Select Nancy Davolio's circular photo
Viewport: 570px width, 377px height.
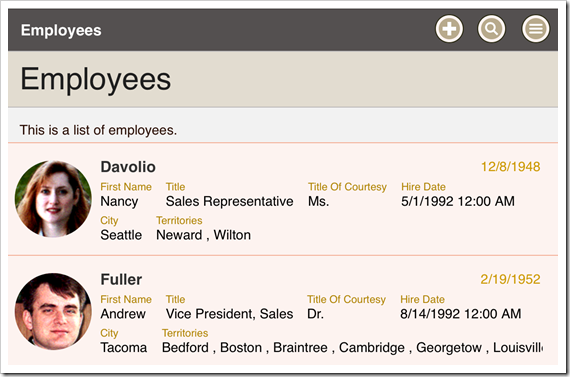tap(53, 199)
